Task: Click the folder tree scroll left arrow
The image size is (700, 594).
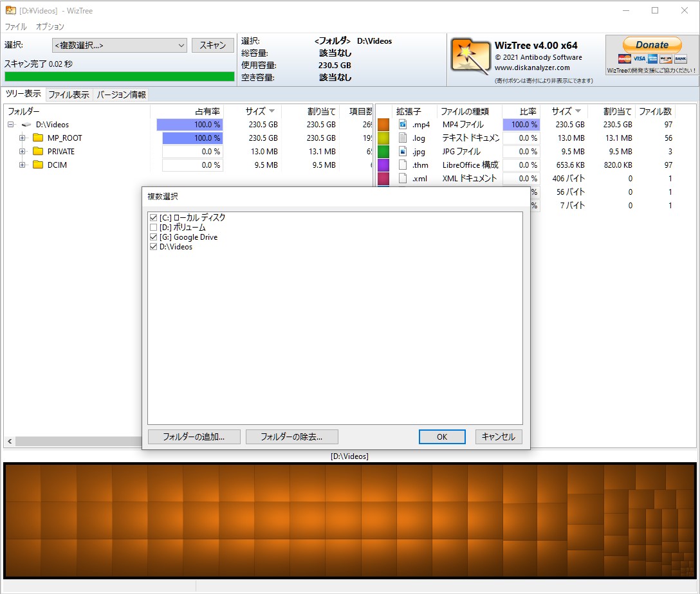Action: [x=10, y=441]
